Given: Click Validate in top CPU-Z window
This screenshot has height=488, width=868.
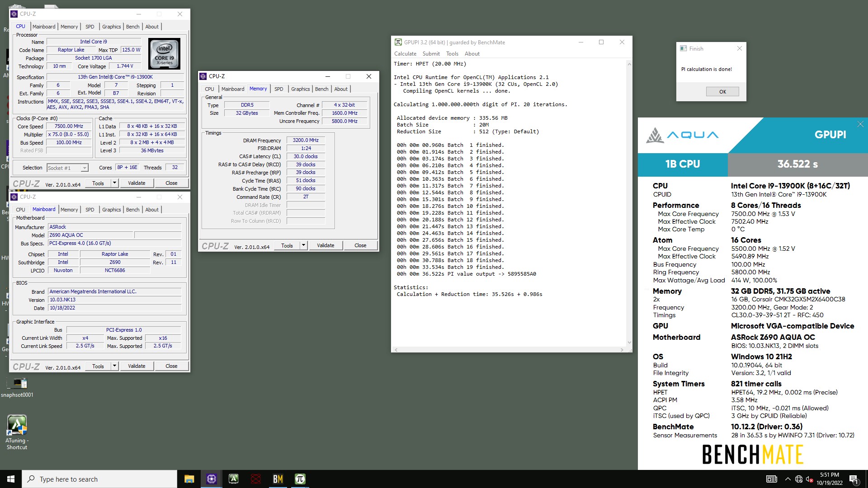Looking at the screenshot, I should pyautogui.click(x=137, y=183).
